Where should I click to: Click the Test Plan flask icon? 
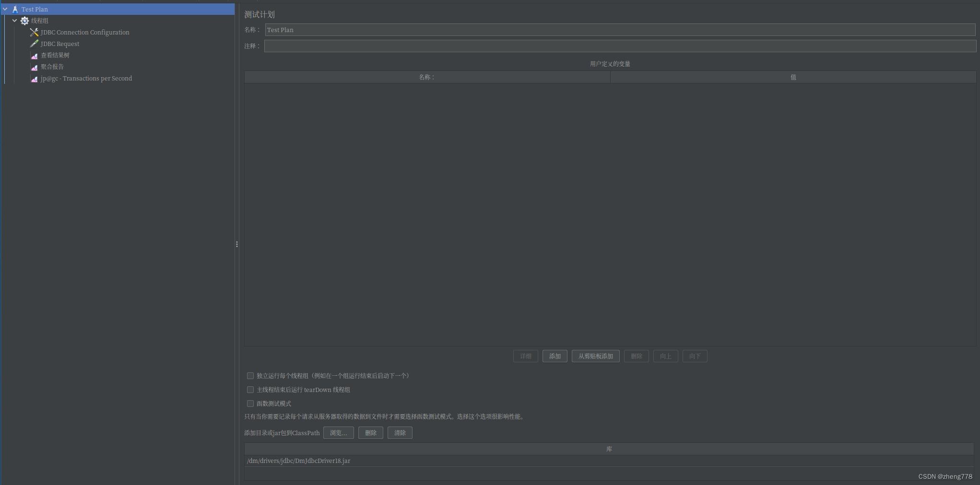click(x=15, y=9)
